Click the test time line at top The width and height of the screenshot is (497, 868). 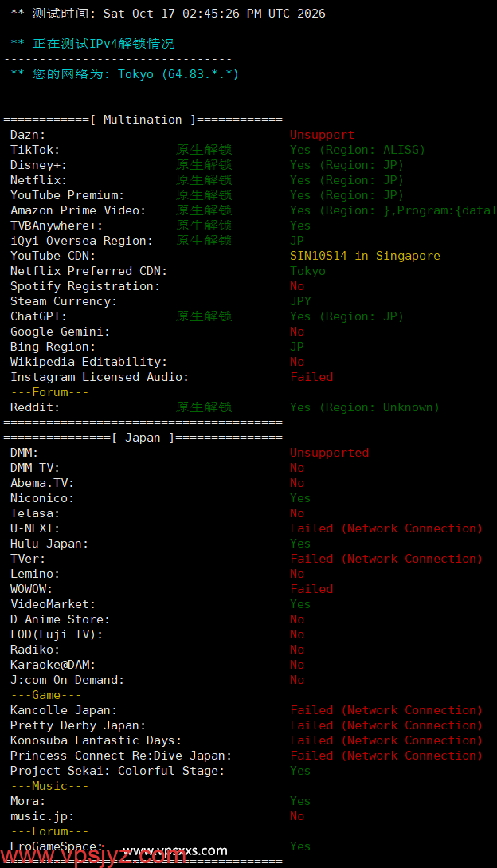168,14
